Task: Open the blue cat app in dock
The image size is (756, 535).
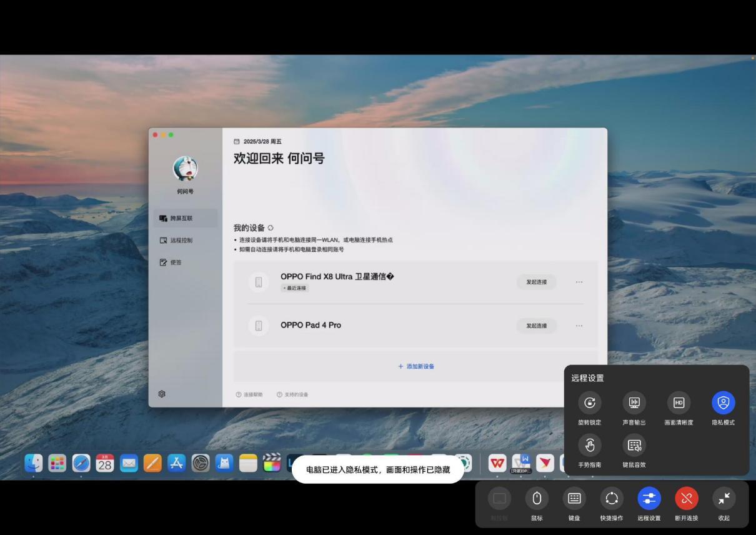Action: tap(224, 463)
